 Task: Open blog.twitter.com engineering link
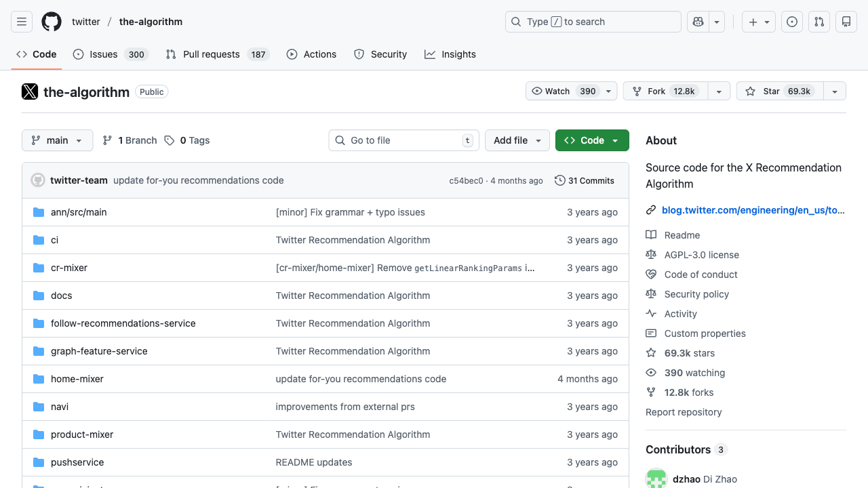pos(753,210)
